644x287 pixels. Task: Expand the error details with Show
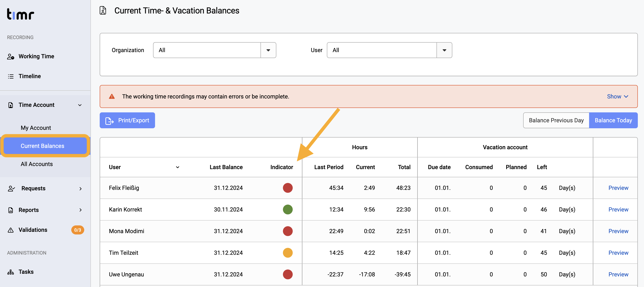[617, 96]
